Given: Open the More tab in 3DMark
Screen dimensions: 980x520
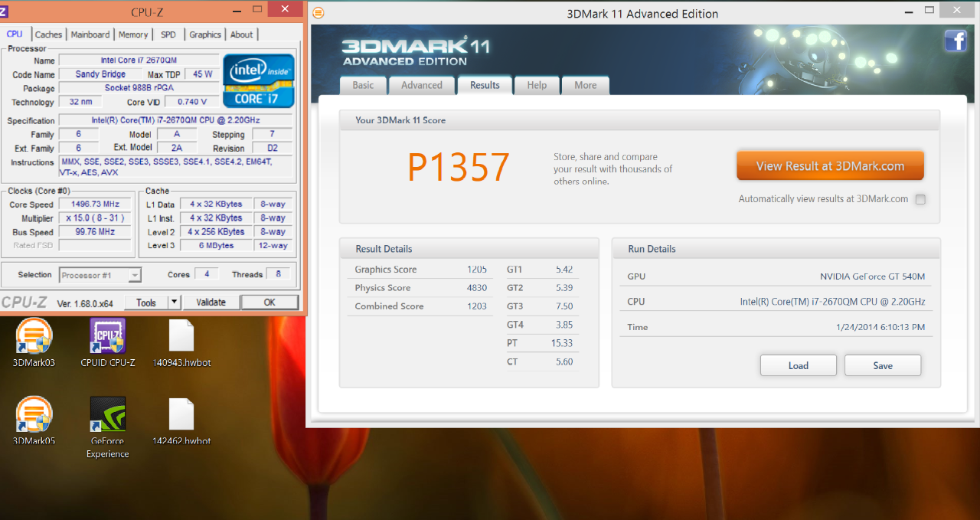Looking at the screenshot, I should coord(586,85).
